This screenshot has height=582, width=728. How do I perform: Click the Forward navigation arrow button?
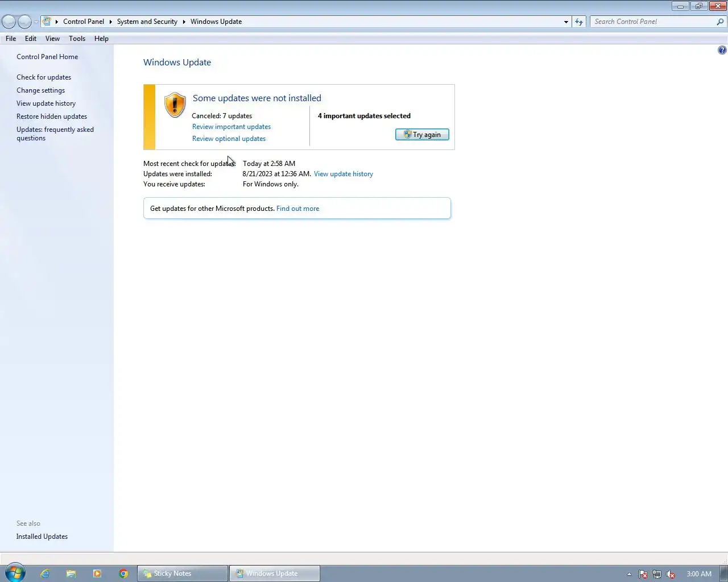[x=24, y=22]
